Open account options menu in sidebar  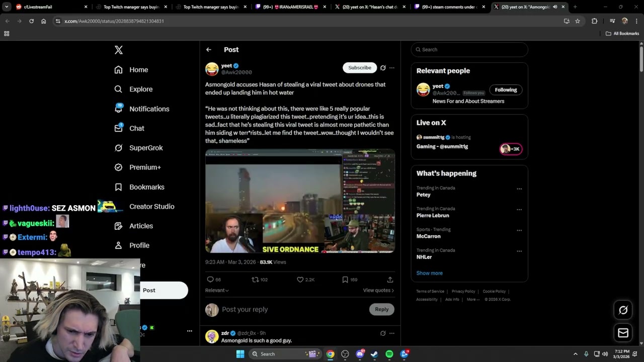[x=190, y=331]
